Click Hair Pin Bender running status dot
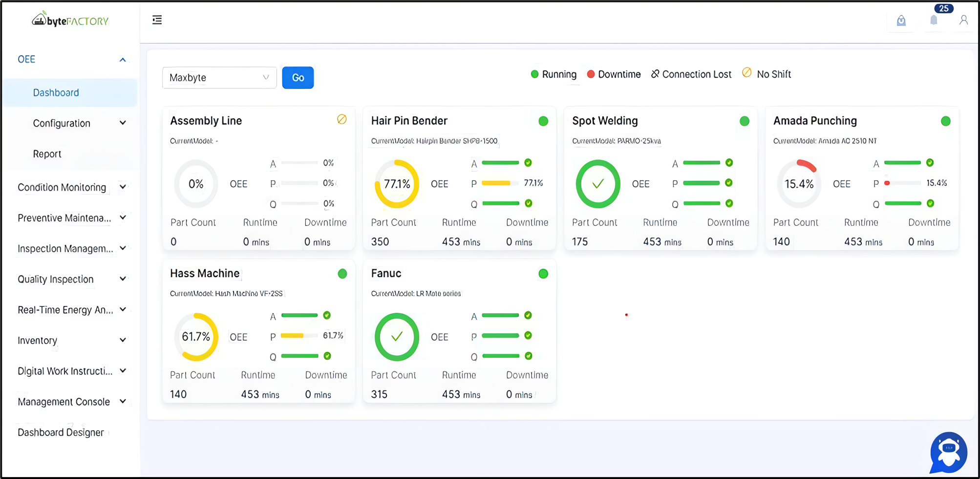980x479 pixels. tap(543, 121)
